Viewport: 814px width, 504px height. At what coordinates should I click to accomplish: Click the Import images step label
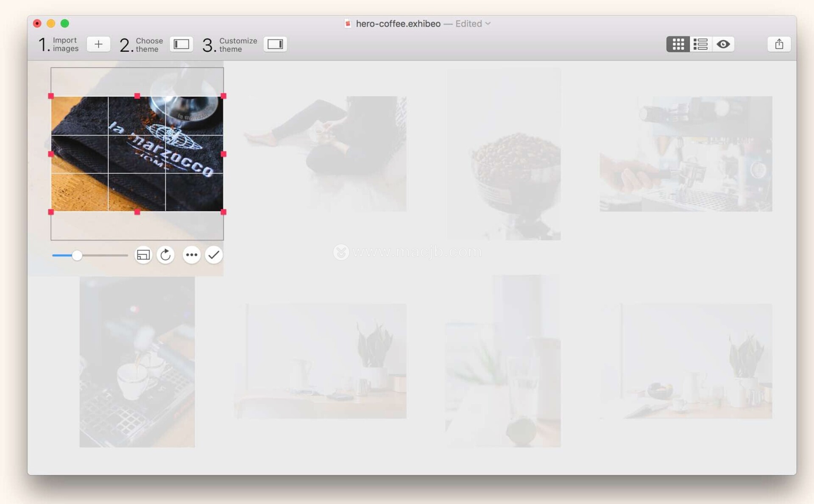coord(65,45)
